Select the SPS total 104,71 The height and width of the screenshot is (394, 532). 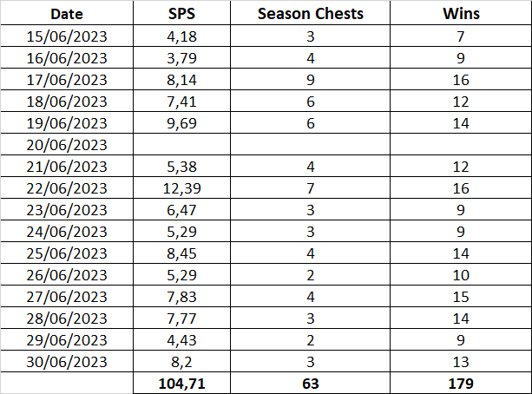182,383
